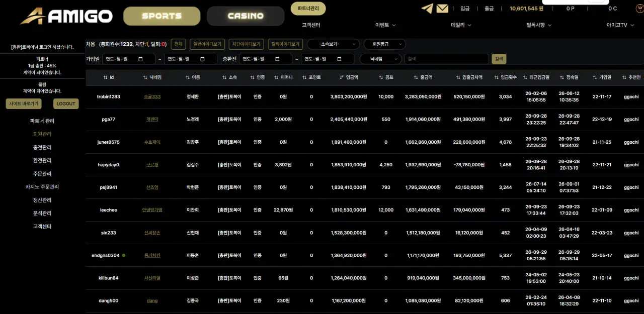This screenshot has width=644, height=314.
Task: Sort table by 출금액 column
Action: pos(423,77)
